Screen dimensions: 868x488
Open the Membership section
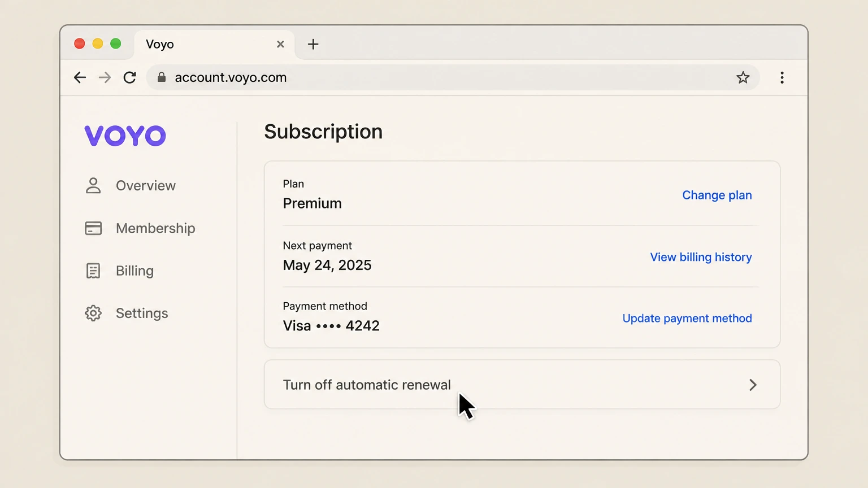pyautogui.click(x=155, y=228)
